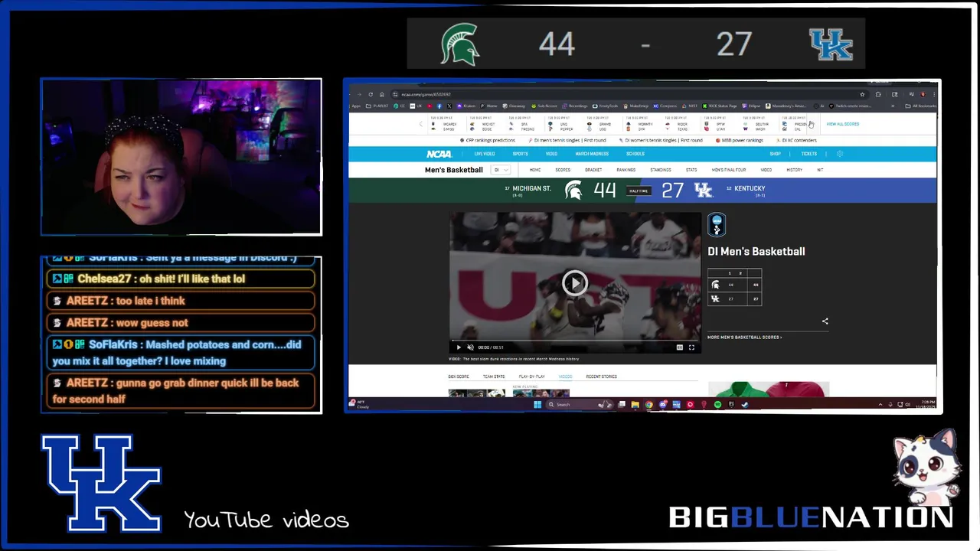Open MBB power rankings link
The width and height of the screenshot is (980, 551).
[x=740, y=141]
